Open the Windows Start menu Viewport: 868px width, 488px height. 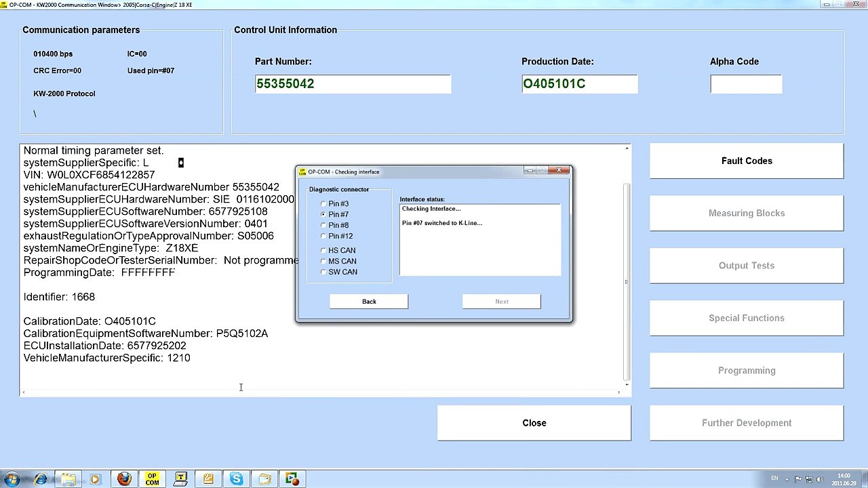pos(12,479)
